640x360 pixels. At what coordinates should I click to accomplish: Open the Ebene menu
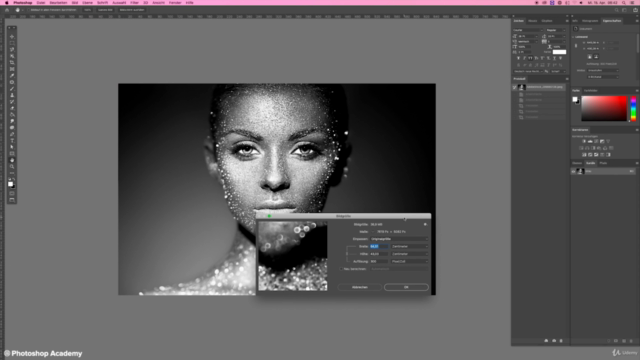click(x=87, y=2)
